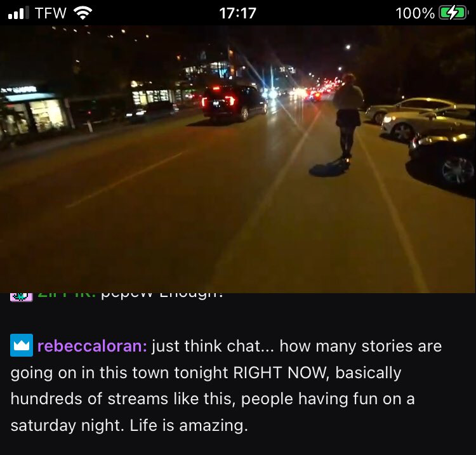476x455 pixels.
Task: Select rebeccaloran's chat message text
Action: pyautogui.click(x=226, y=386)
